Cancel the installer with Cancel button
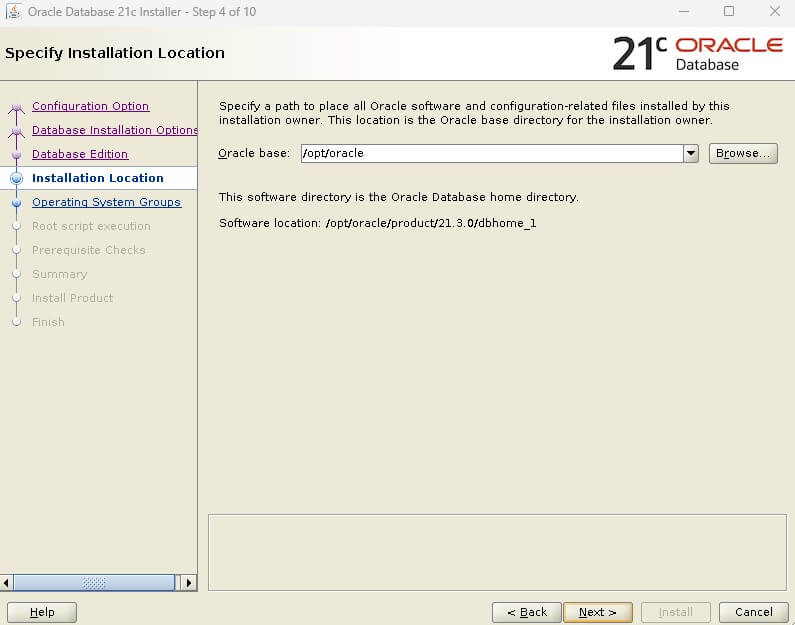 pyautogui.click(x=753, y=612)
